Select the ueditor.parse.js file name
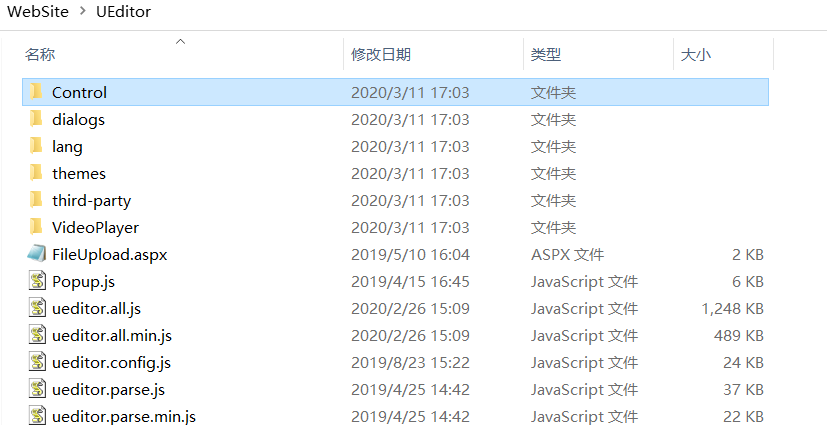Viewport: 827px width, 425px height. 108,389
